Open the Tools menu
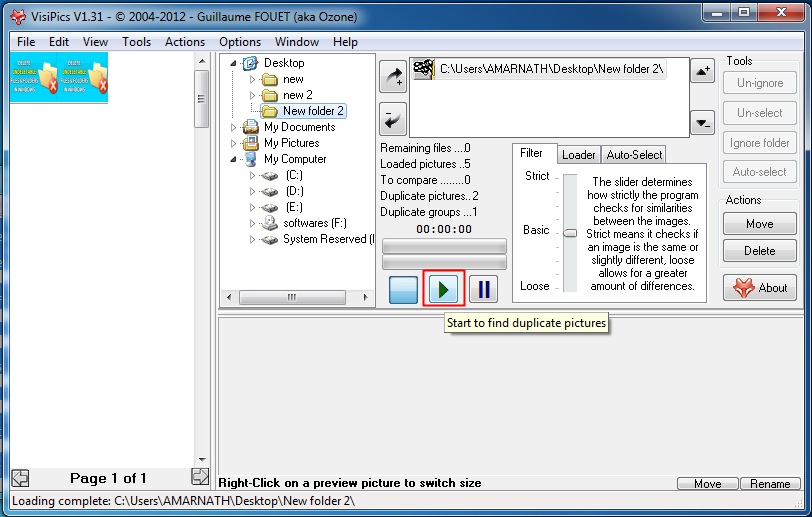Screen dimensions: 812x517 [136, 42]
